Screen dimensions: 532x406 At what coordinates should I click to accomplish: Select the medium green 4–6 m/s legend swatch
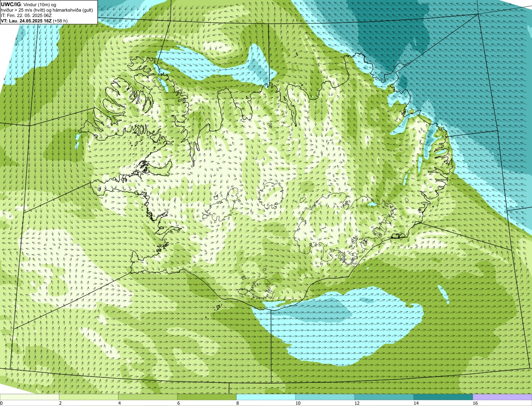point(148,397)
